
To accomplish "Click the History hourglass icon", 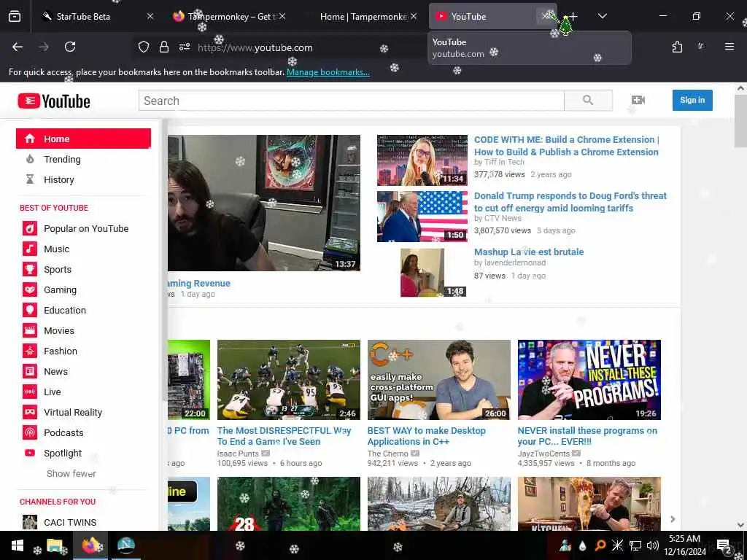I will [x=30, y=179].
